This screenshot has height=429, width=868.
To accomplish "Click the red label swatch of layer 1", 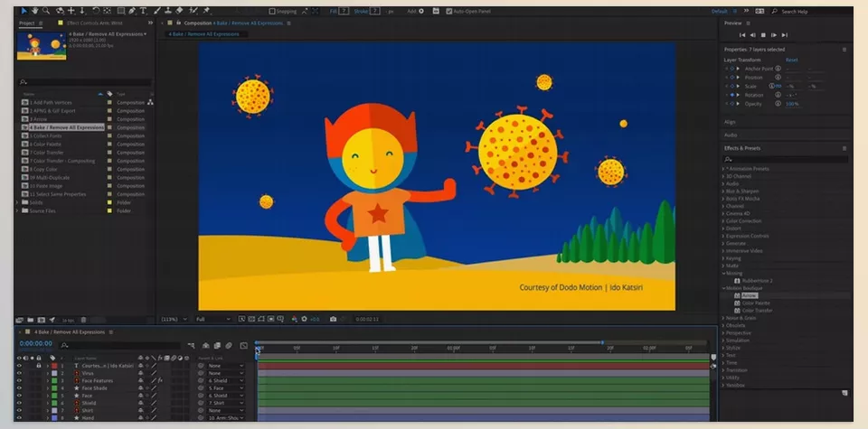I will [54, 366].
